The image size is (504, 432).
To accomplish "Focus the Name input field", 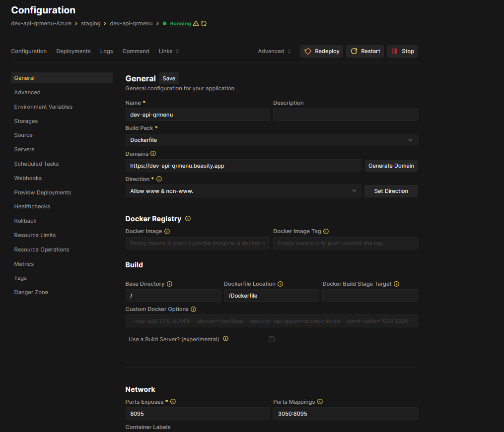I will click(x=198, y=115).
